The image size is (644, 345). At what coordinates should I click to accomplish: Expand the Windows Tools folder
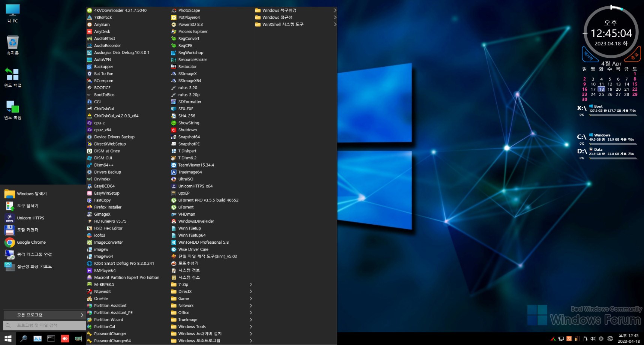211,327
